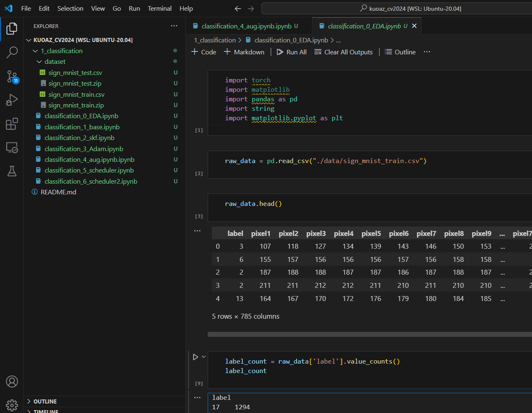Run the label_count cell
The height and width of the screenshot is (413, 532).
point(196,357)
